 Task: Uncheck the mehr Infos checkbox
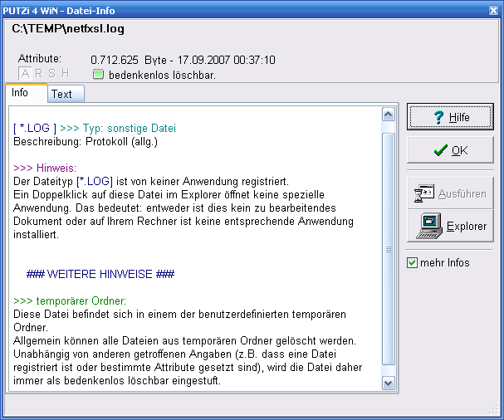pos(412,262)
